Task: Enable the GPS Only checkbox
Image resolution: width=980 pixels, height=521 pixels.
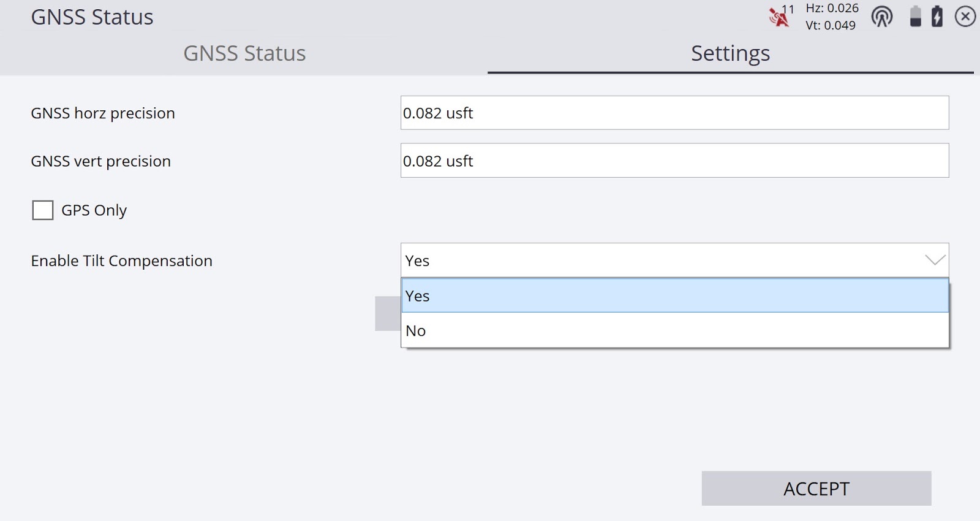Action: pyautogui.click(x=43, y=210)
